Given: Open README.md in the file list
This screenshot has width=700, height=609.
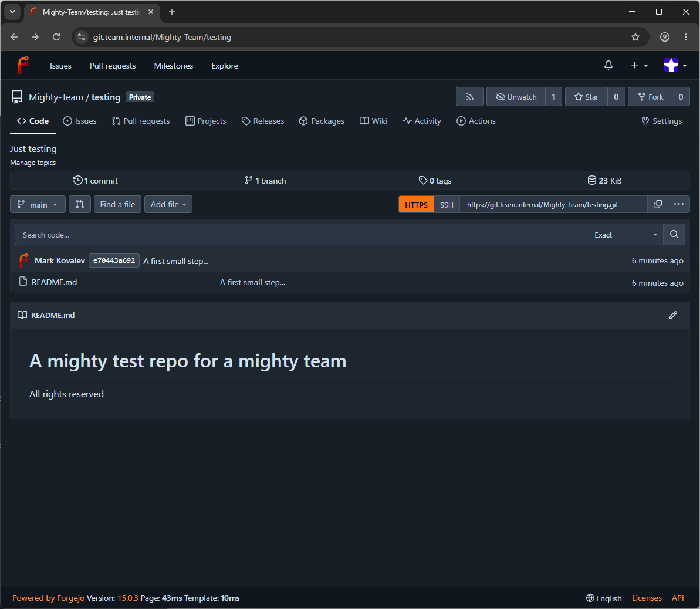Looking at the screenshot, I should (54, 282).
